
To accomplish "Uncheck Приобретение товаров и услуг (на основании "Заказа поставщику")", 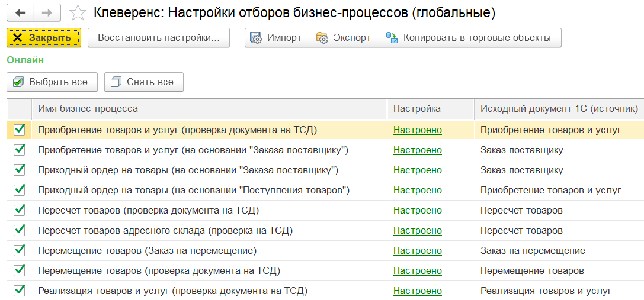I will pyautogui.click(x=20, y=150).
